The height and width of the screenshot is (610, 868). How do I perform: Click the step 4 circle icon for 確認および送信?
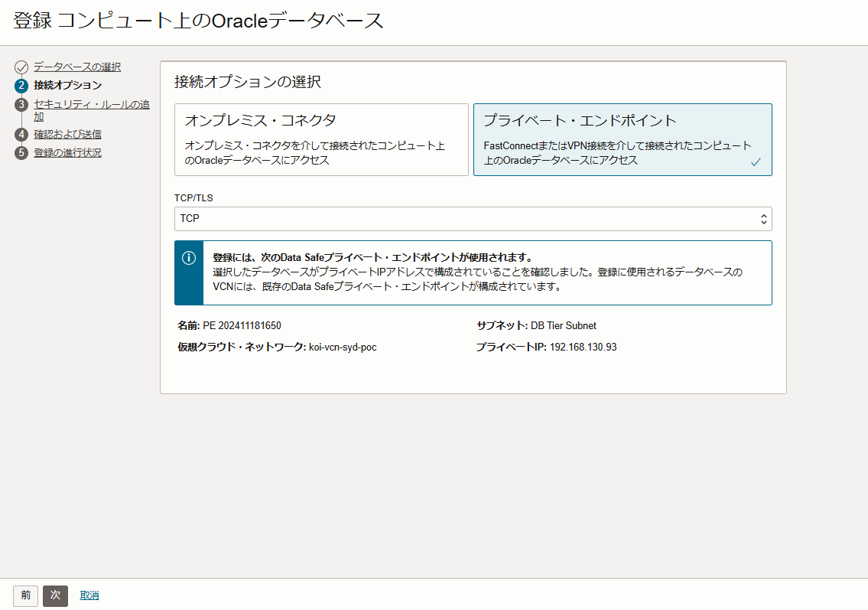[21, 134]
